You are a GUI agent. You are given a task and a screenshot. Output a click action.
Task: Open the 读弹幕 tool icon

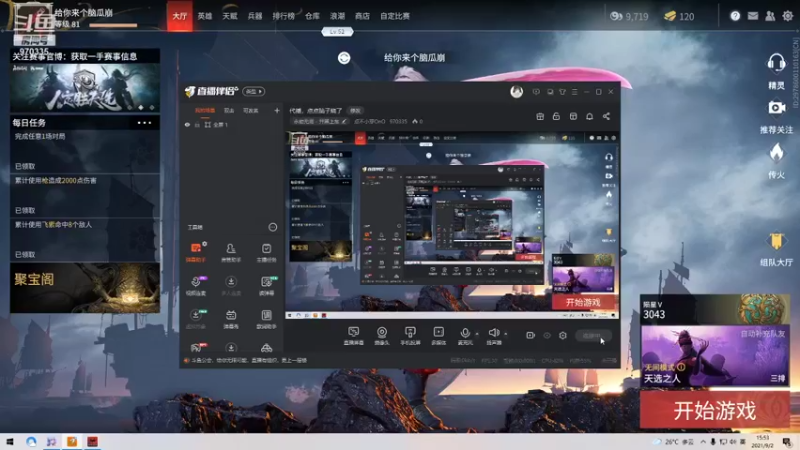pyautogui.click(x=266, y=286)
